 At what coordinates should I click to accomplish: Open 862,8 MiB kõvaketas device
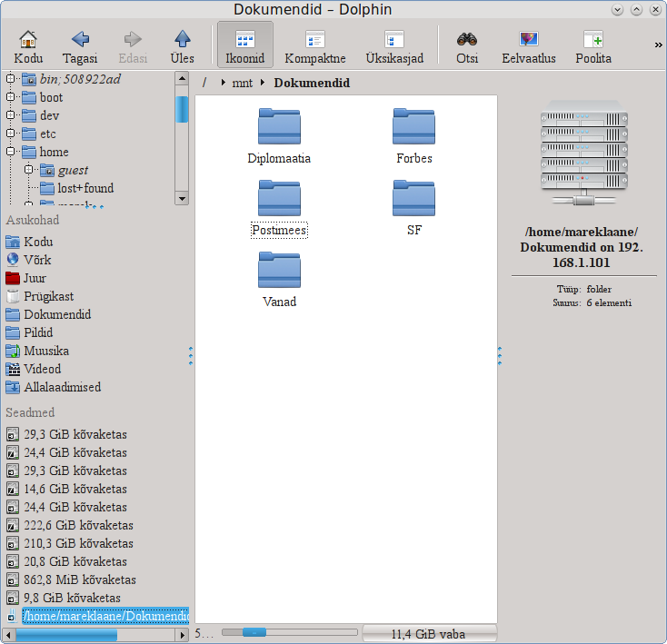coord(71,580)
